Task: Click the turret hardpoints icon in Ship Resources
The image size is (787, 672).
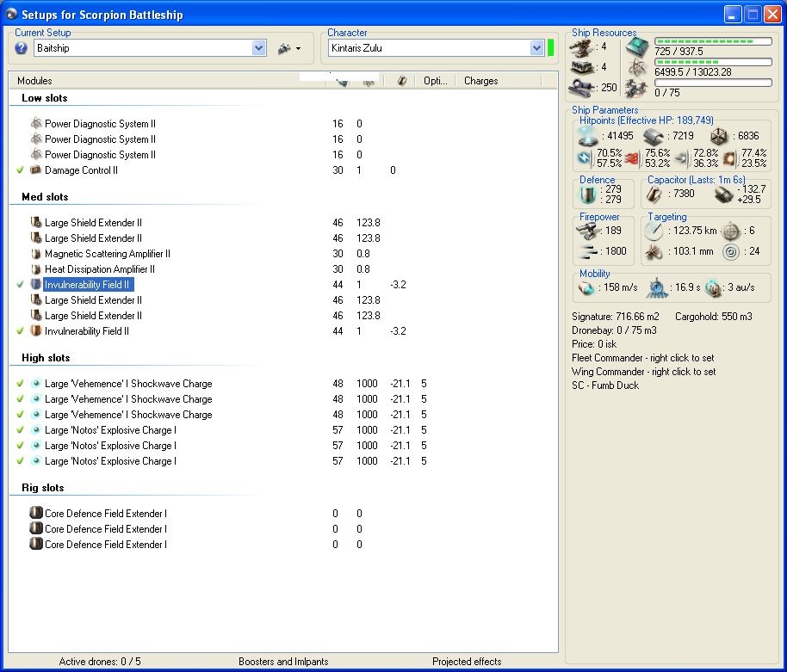Action: click(582, 48)
